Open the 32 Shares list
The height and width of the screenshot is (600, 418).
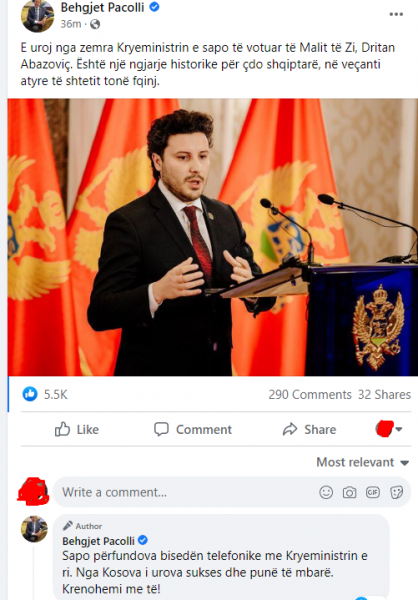(384, 395)
